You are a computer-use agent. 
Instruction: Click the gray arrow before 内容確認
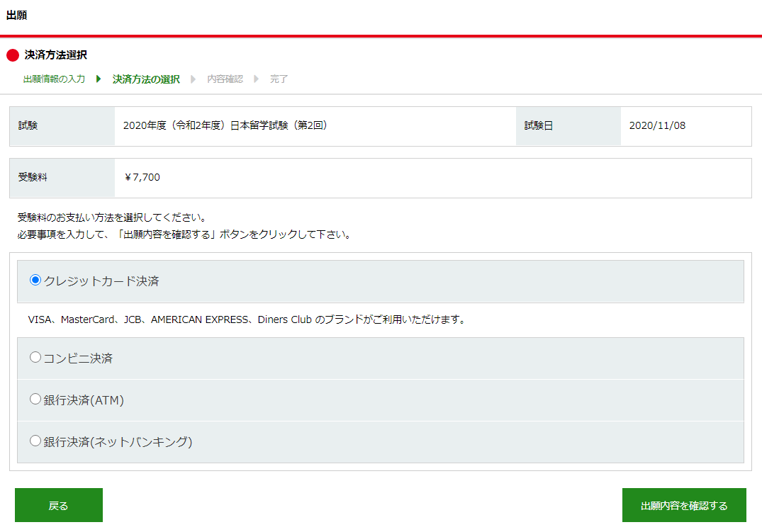[193, 79]
